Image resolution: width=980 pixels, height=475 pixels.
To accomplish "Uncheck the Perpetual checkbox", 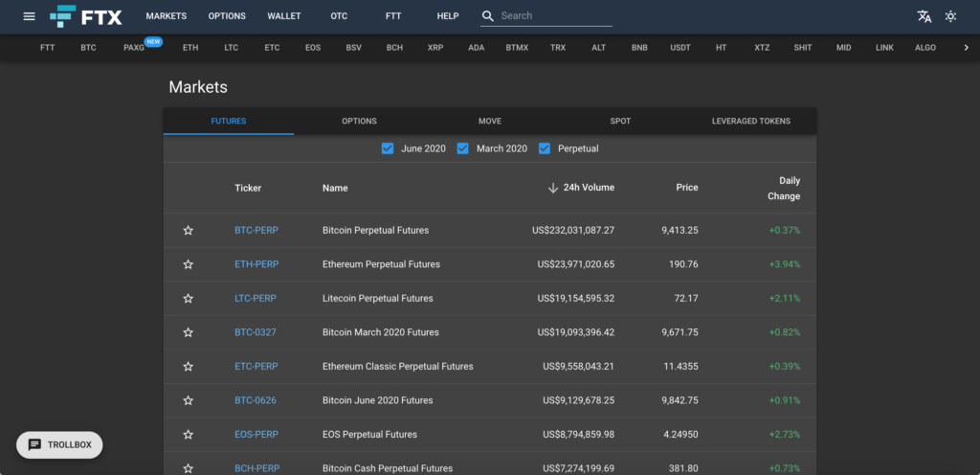I will [545, 148].
